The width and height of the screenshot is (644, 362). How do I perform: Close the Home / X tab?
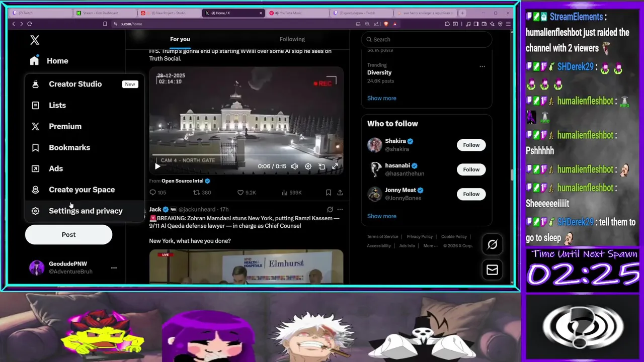pos(261,13)
